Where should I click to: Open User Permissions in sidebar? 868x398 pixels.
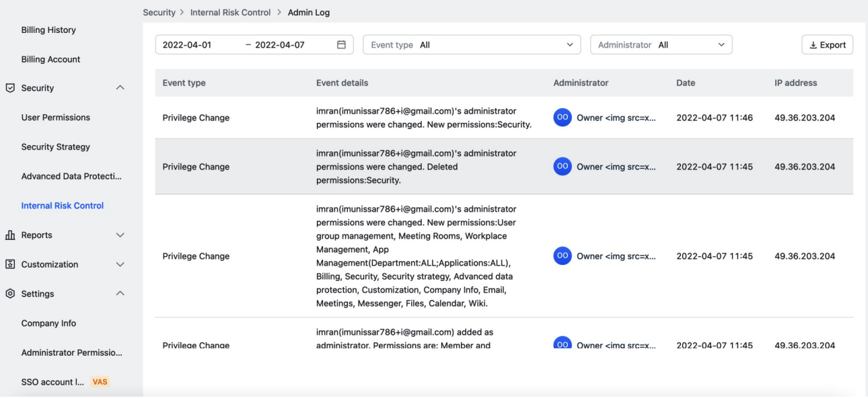pyautogui.click(x=56, y=118)
